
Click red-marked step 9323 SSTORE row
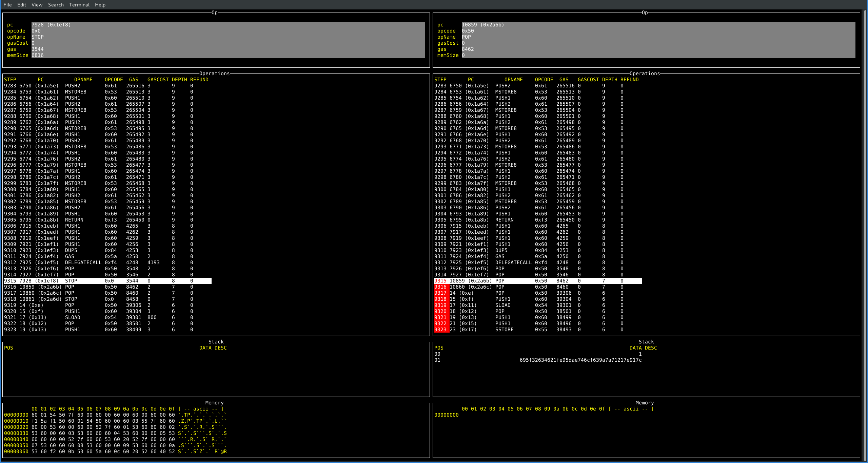(504, 330)
